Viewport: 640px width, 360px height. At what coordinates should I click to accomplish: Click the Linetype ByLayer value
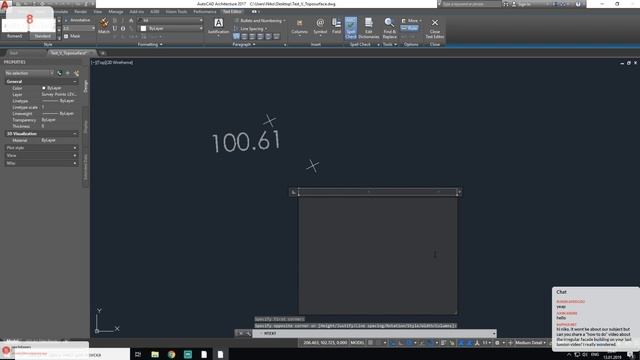pos(58,101)
